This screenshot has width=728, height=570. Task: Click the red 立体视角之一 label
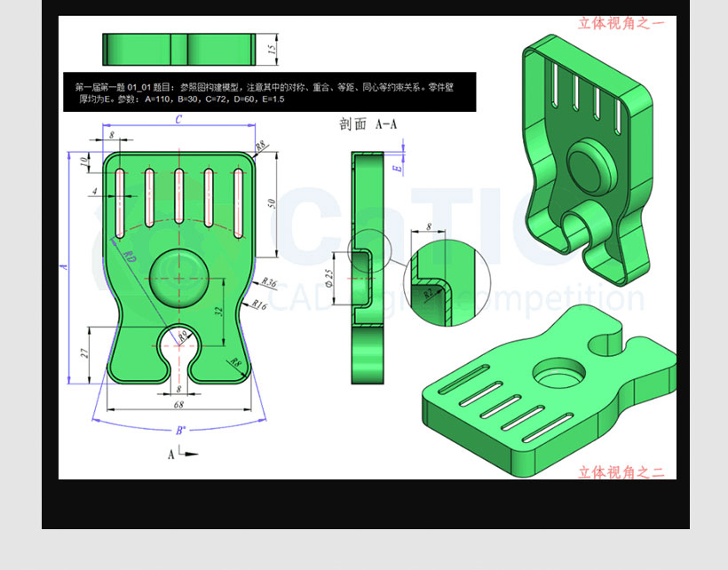click(621, 23)
